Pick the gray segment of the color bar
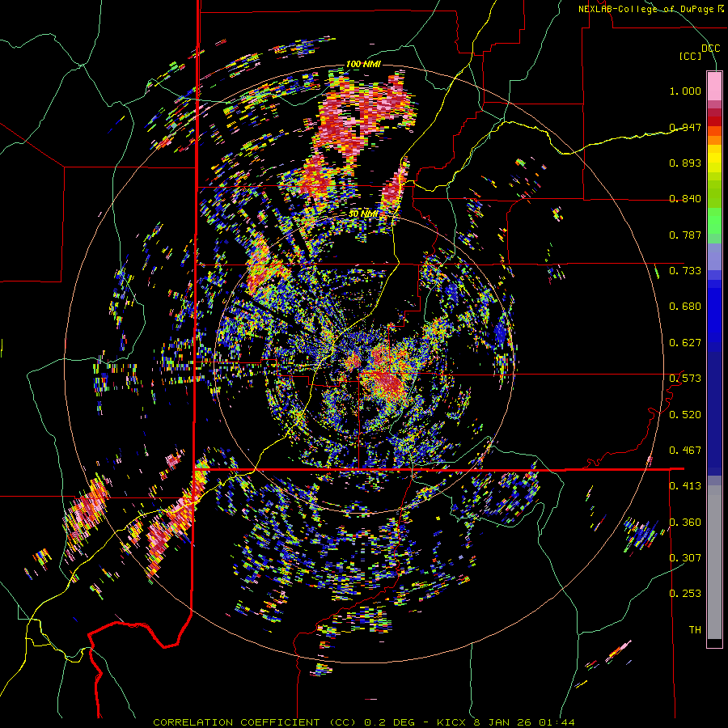This screenshot has width=728, height=728. [714, 562]
